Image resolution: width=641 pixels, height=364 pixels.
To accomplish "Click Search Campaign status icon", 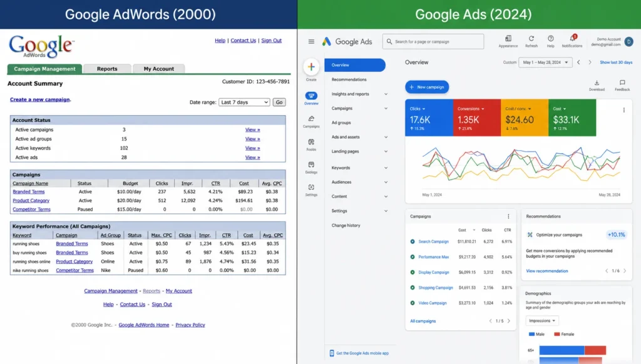I will pyautogui.click(x=413, y=241).
